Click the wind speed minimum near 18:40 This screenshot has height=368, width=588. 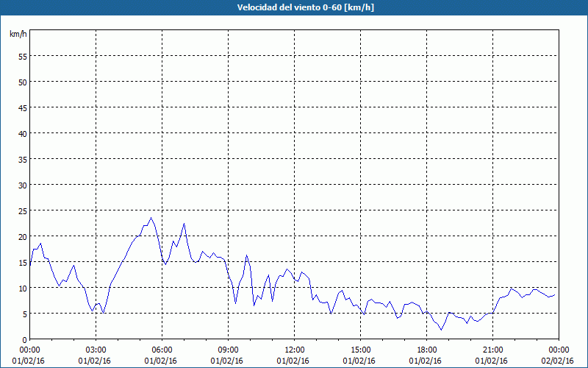442,330
